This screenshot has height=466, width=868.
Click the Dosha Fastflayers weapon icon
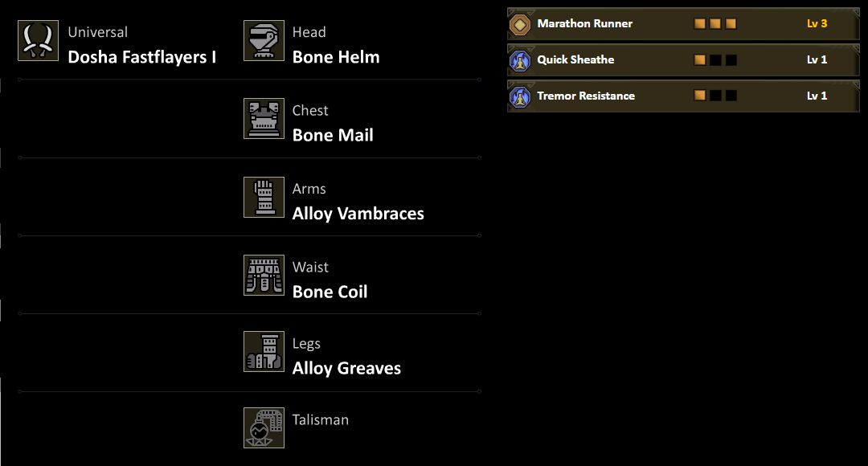(38, 41)
